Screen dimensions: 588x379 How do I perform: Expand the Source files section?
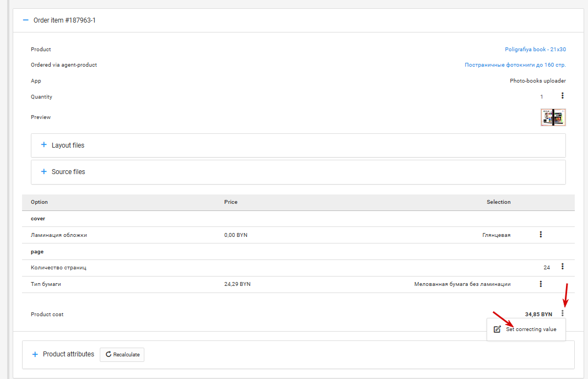(x=44, y=171)
